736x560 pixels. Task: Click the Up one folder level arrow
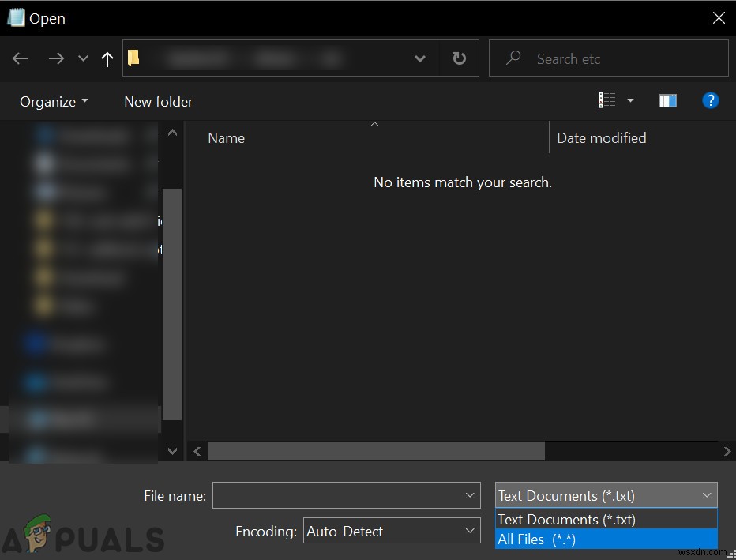(107, 58)
